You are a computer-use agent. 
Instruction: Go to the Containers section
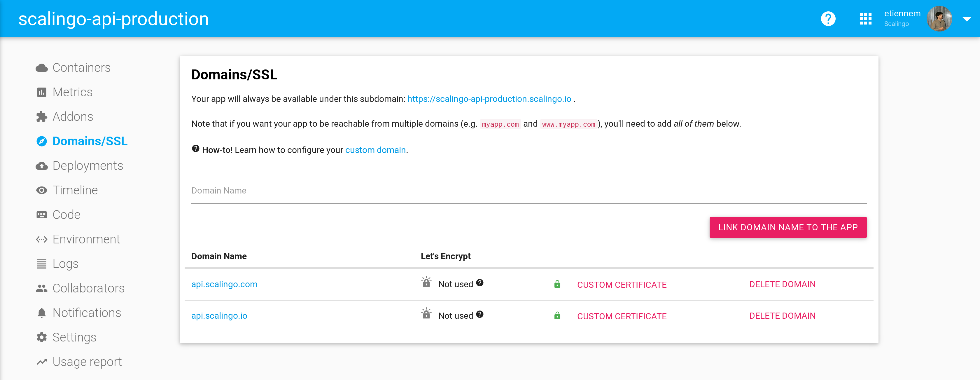pos(81,68)
